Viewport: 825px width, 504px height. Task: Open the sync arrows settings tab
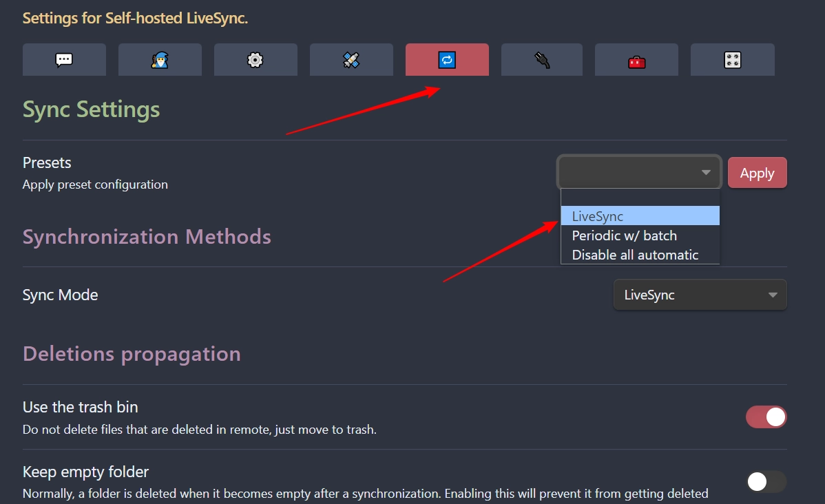447,59
